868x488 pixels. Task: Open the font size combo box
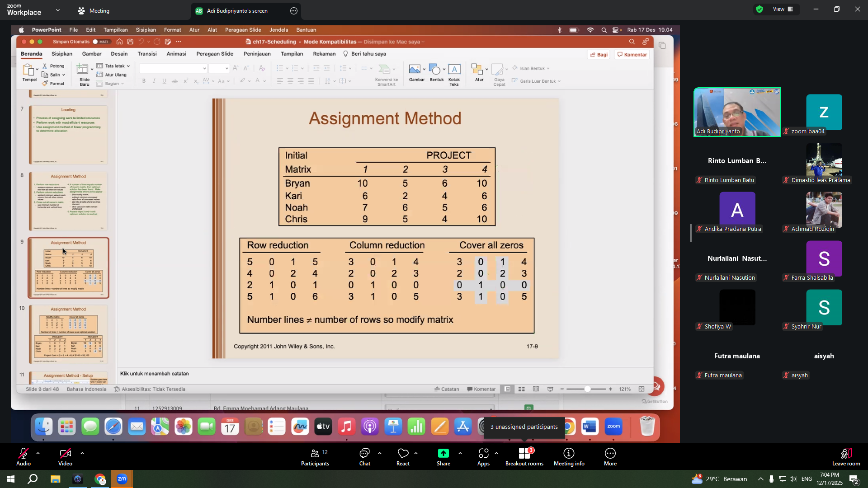pyautogui.click(x=219, y=68)
